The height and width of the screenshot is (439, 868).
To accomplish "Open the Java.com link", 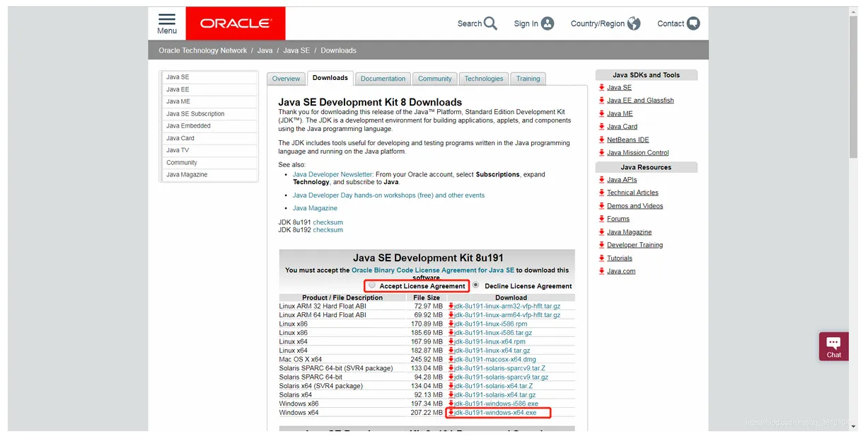I will (621, 271).
